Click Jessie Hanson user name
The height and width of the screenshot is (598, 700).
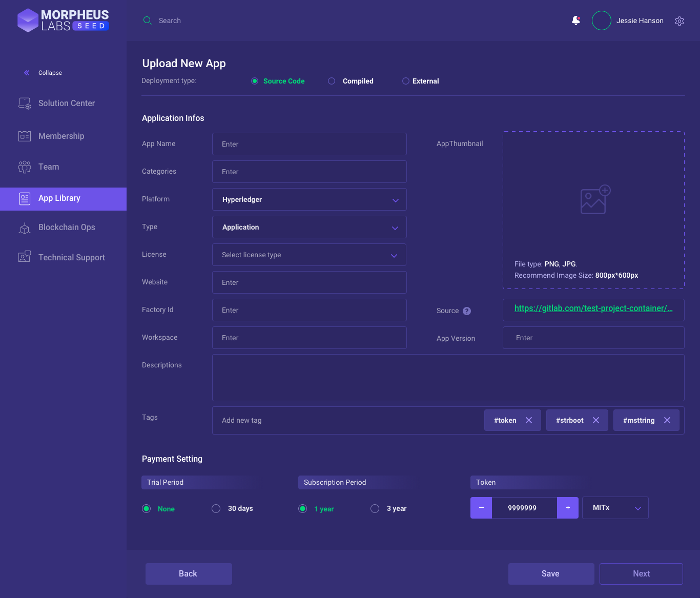[640, 20]
